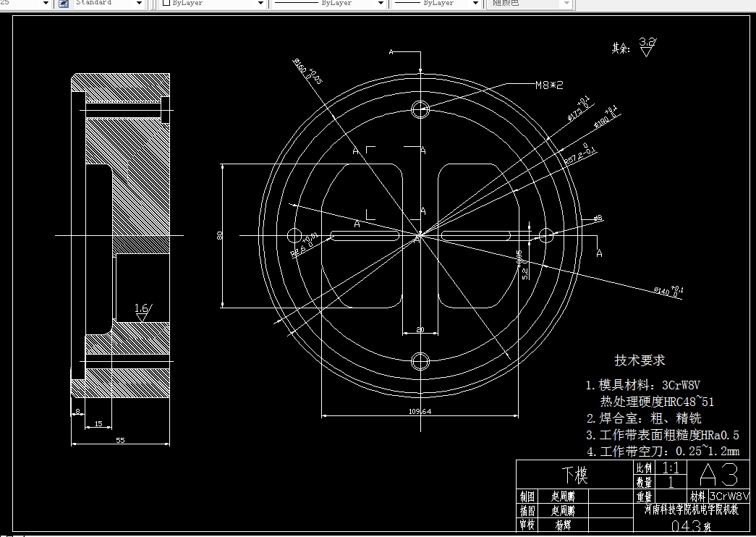The height and width of the screenshot is (537, 756).
Task: Select the 描图 label cell
Action: click(527, 510)
